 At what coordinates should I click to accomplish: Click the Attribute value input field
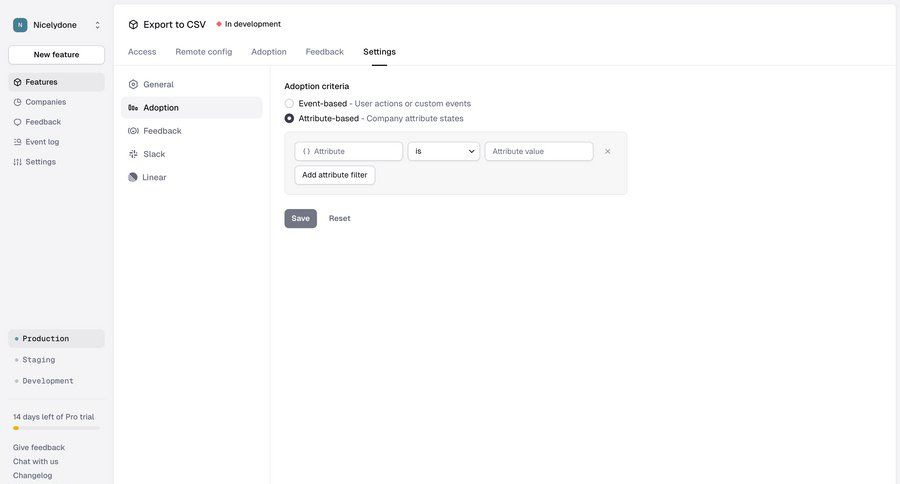(539, 152)
